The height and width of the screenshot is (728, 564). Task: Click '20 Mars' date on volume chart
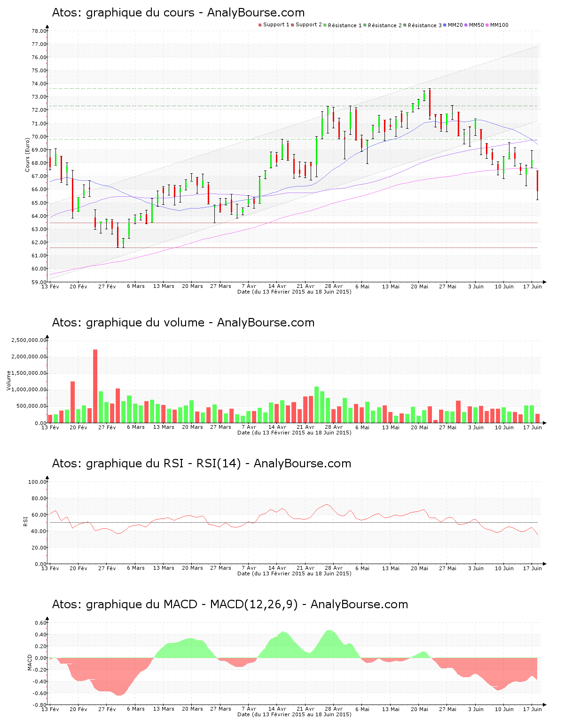pos(192,427)
